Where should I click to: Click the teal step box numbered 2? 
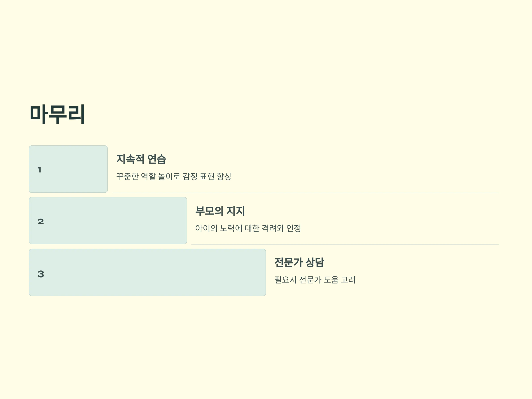108,221
